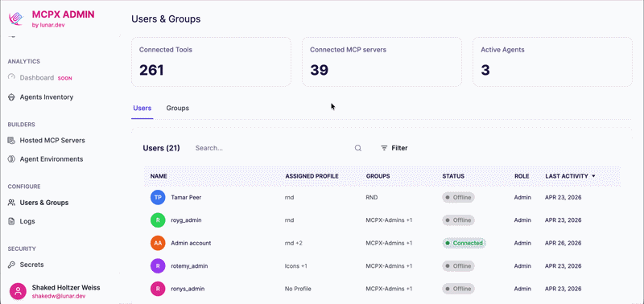Click the 'rnd +2' assigned profile
The height and width of the screenshot is (304, 644).
click(x=293, y=243)
